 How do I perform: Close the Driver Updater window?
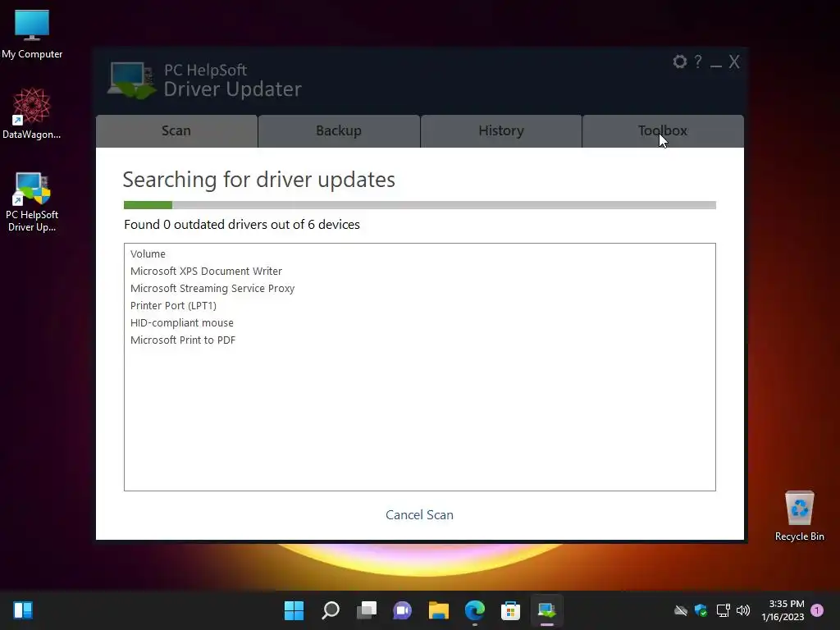pyautogui.click(x=734, y=62)
